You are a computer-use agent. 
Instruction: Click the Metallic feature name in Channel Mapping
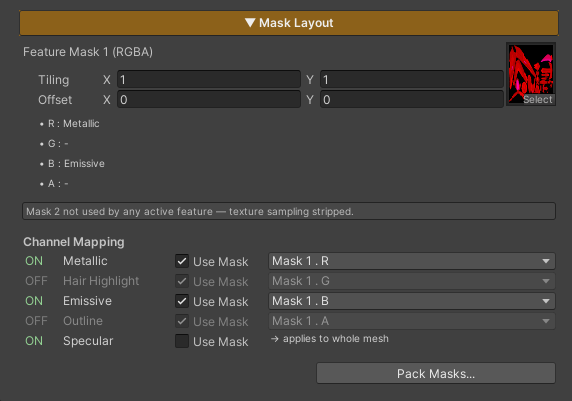85,261
